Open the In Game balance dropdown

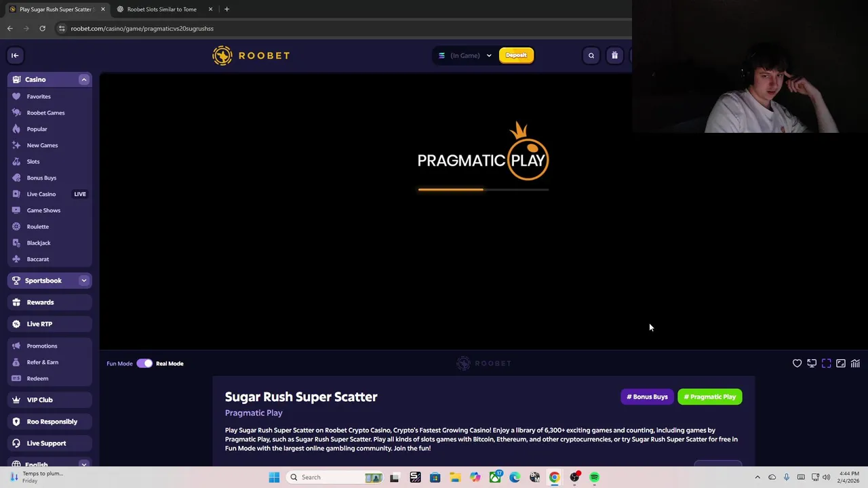coord(465,56)
